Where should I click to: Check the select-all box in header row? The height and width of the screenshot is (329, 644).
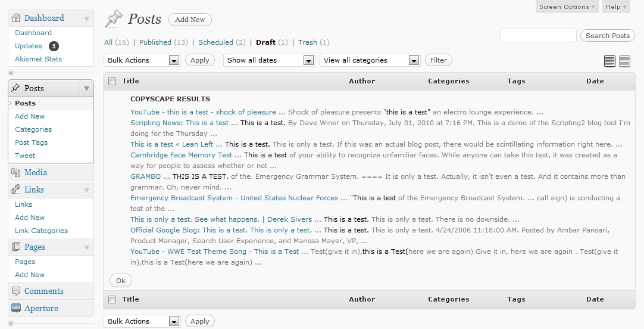[112, 82]
